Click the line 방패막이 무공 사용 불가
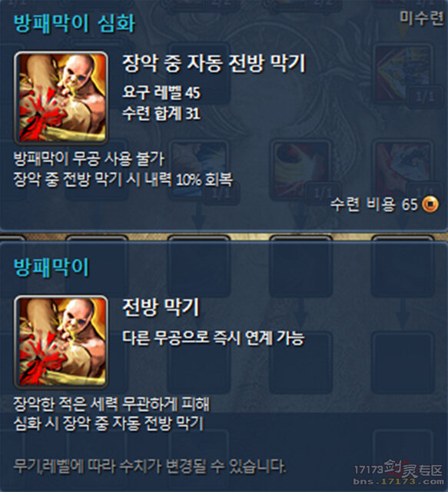This screenshot has width=448, height=492. coord(89,159)
